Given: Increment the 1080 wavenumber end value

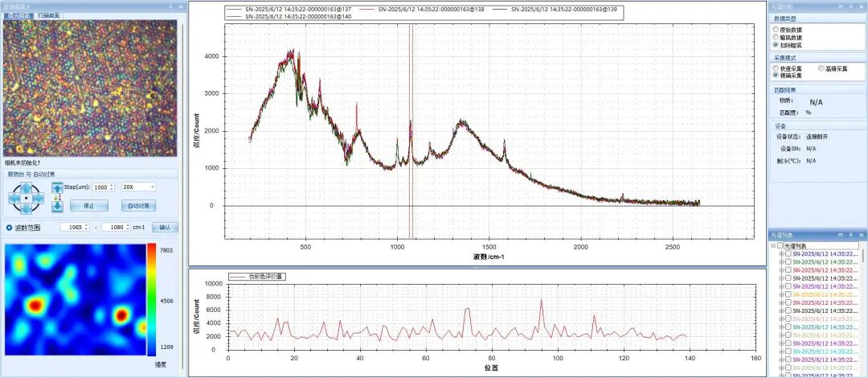Looking at the screenshot, I should click(129, 225).
